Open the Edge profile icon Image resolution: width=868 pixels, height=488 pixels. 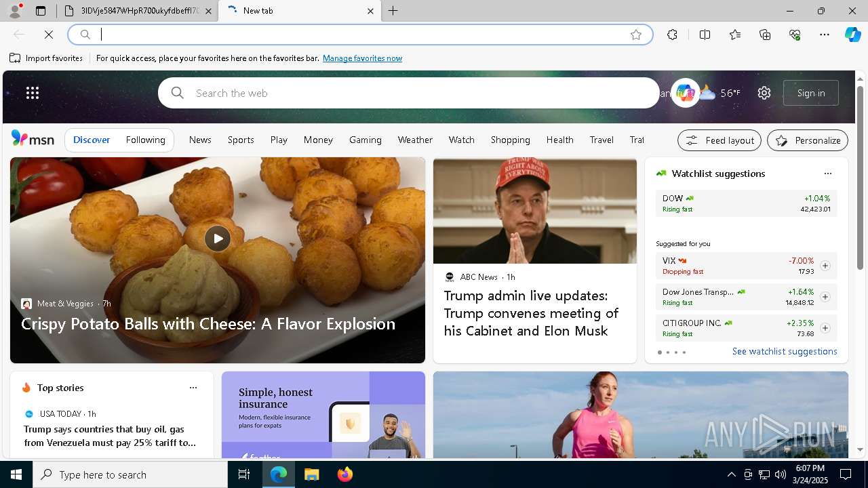click(14, 11)
